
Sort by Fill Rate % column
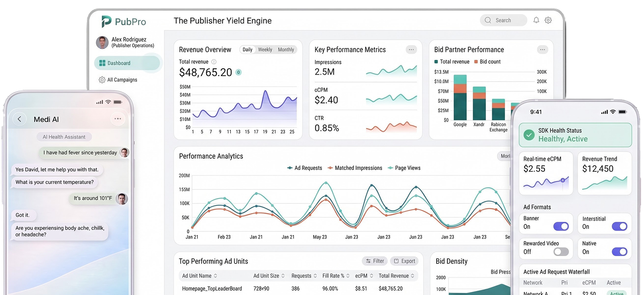tap(336, 276)
